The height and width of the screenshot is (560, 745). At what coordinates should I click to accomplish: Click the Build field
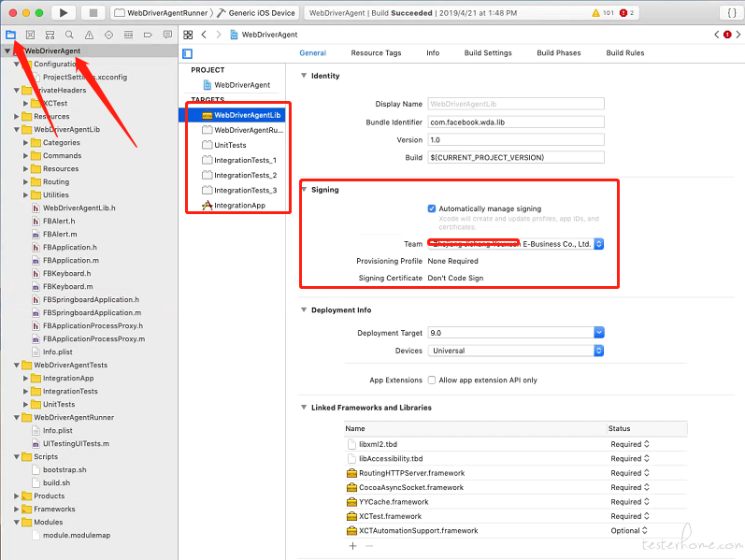tap(516, 157)
